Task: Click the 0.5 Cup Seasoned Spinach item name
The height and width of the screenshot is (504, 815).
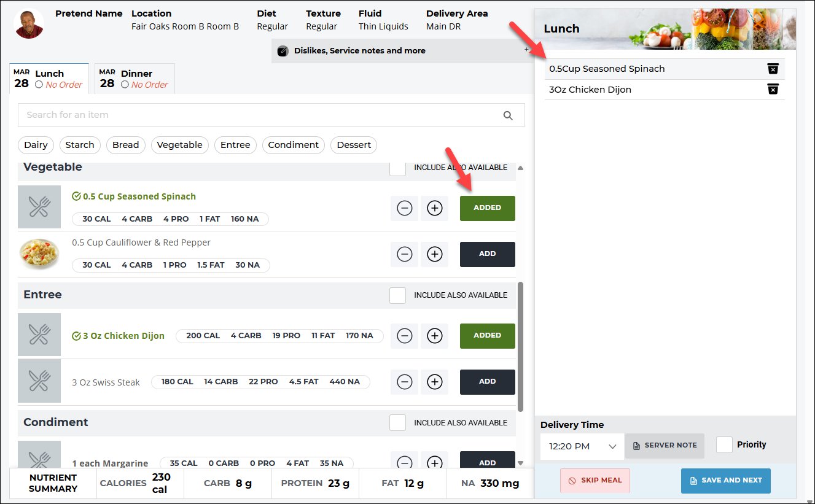Action: [139, 196]
